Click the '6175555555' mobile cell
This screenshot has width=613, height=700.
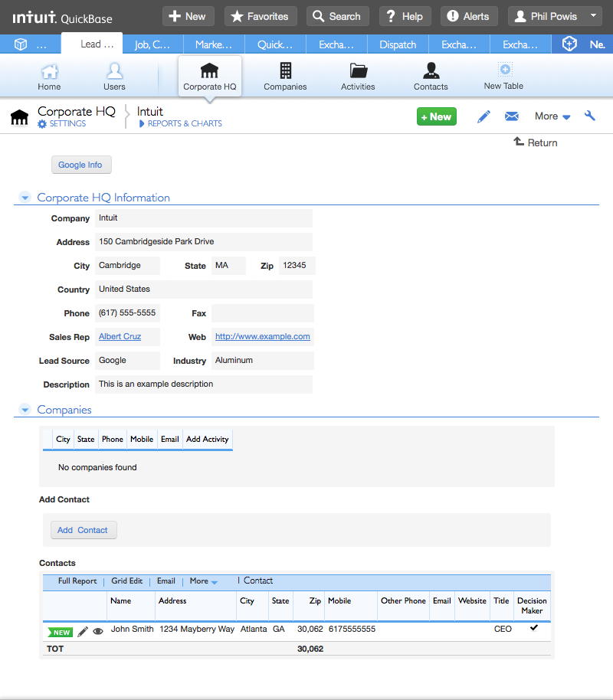[352, 629]
